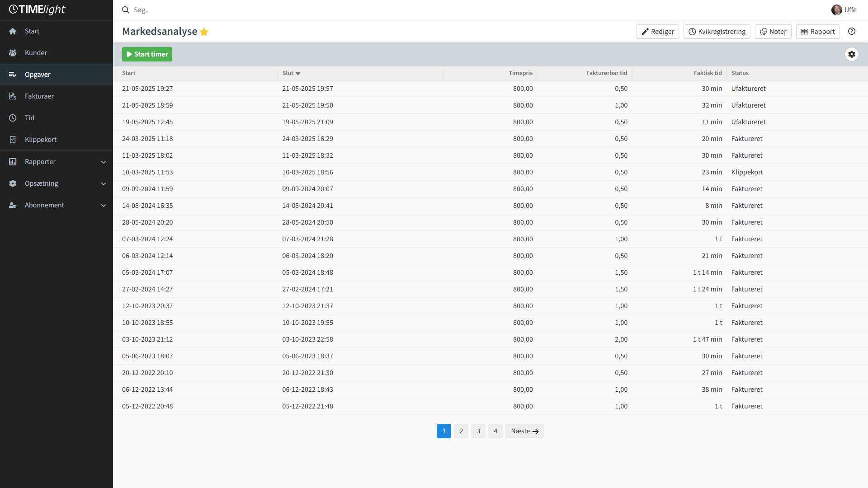
Task: Click the Tid clock icon in sidebar
Action: click(x=13, y=118)
